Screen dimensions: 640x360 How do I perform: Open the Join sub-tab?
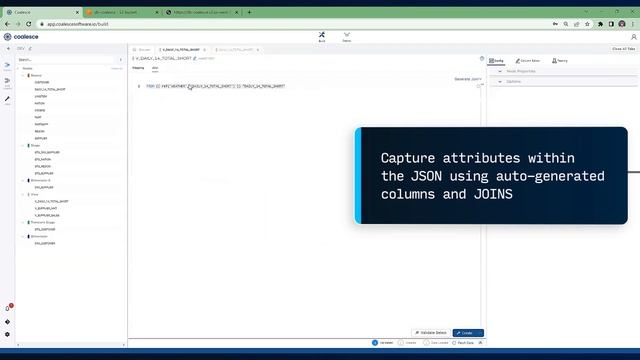155,68
